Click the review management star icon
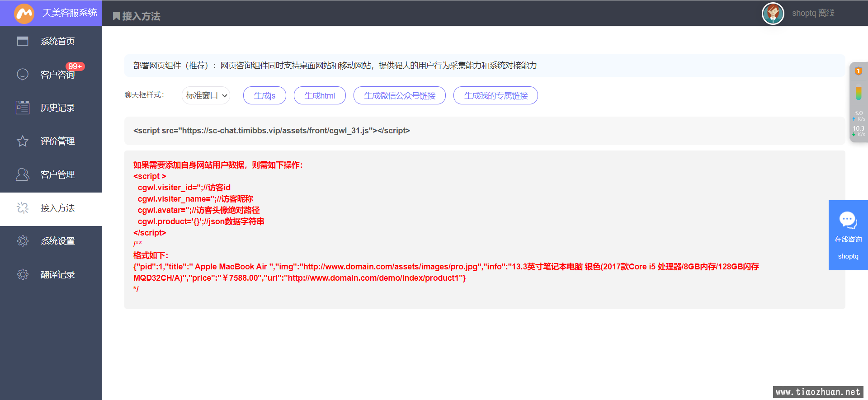868x400 pixels. coord(23,141)
